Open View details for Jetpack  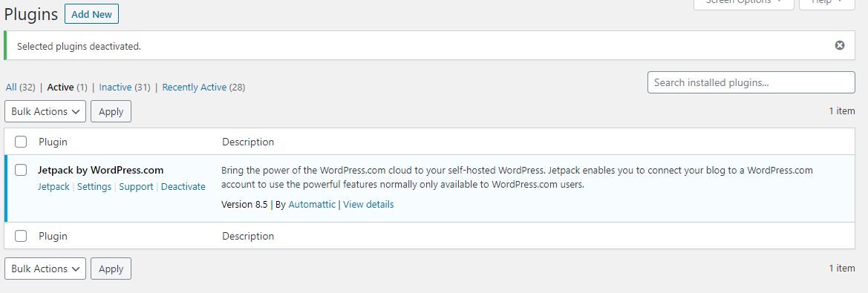[369, 204]
